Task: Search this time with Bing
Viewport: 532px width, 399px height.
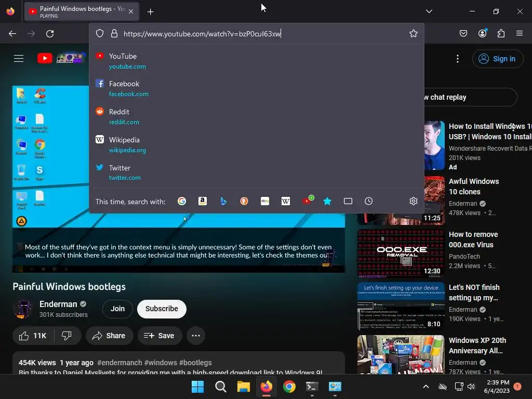Action: point(223,201)
